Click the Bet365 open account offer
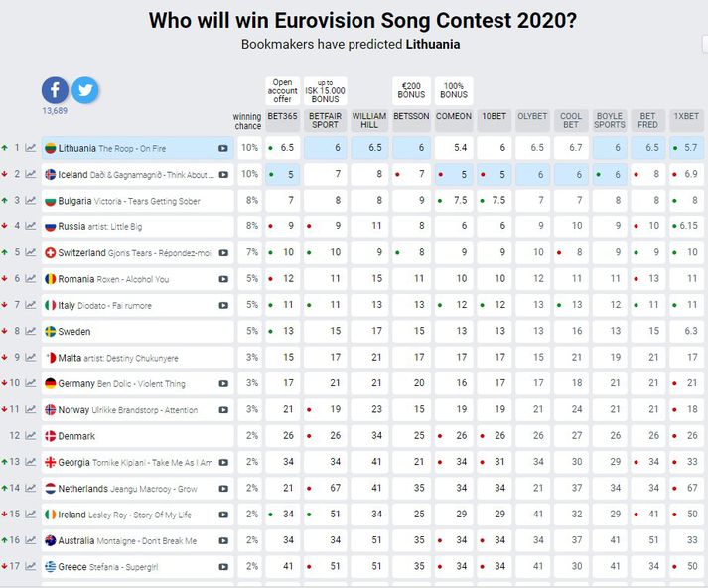The height and width of the screenshot is (588, 708). pos(282,91)
